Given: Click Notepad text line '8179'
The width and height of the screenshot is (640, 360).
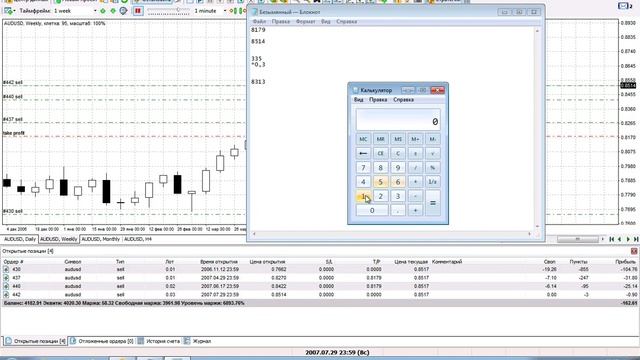Looking at the screenshot, I should point(258,30).
